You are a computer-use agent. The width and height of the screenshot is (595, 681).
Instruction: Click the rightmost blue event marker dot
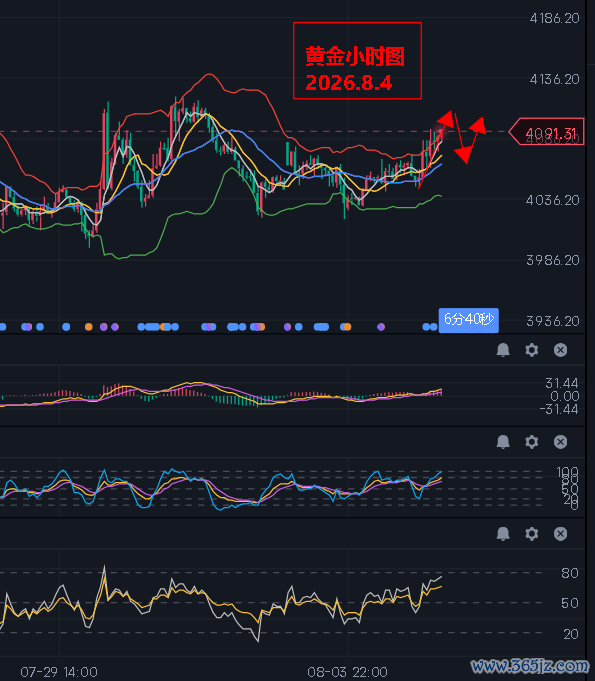point(433,327)
